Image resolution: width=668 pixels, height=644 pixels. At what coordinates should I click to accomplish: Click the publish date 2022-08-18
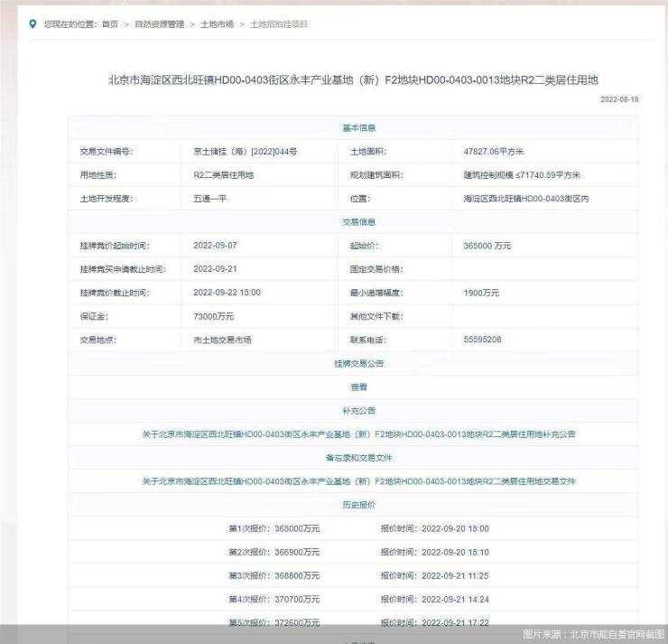click(x=619, y=99)
